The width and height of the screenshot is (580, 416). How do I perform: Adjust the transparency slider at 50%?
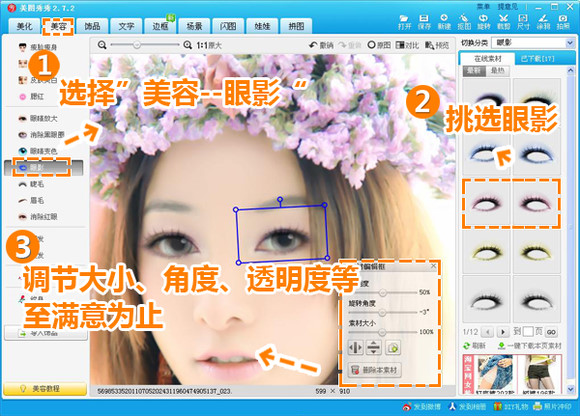click(382, 292)
